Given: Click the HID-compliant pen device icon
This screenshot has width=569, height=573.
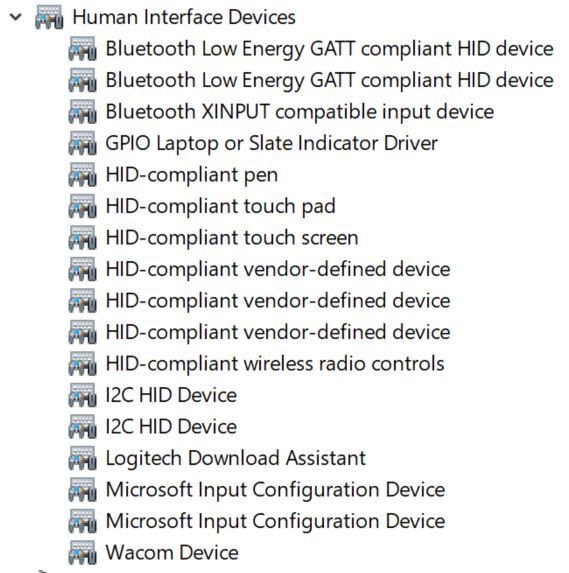Looking at the screenshot, I should [x=82, y=175].
